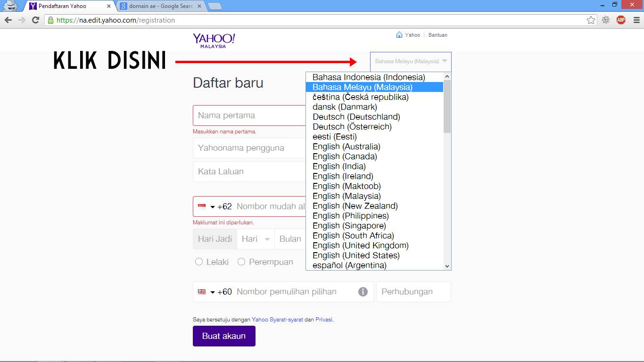Viewport: 644px width, 362px height.
Task: Open the Hari day dropdown
Action: pos(256,239)
